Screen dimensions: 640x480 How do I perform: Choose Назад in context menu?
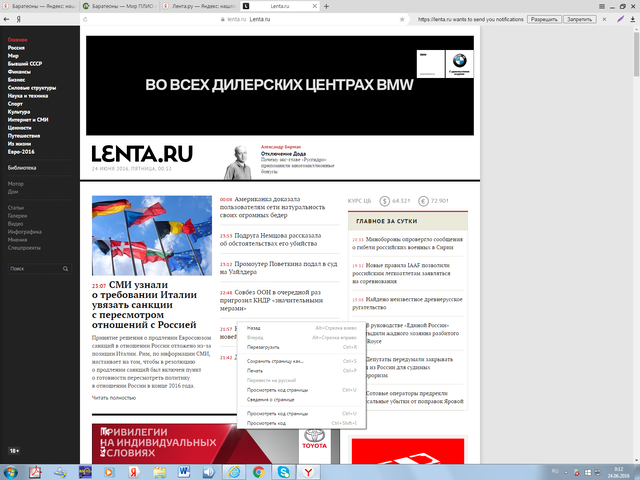[301, 328]
